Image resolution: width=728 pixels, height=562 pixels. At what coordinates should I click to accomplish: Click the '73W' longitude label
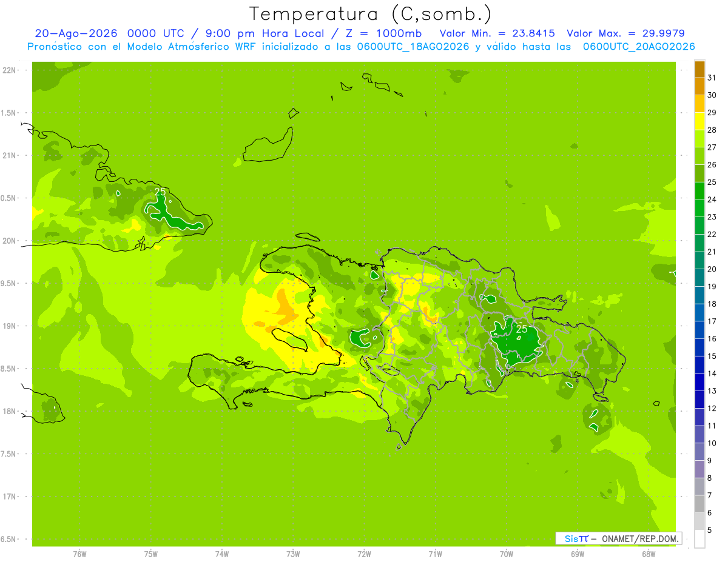pyautogui.click(x=293, y=554)
